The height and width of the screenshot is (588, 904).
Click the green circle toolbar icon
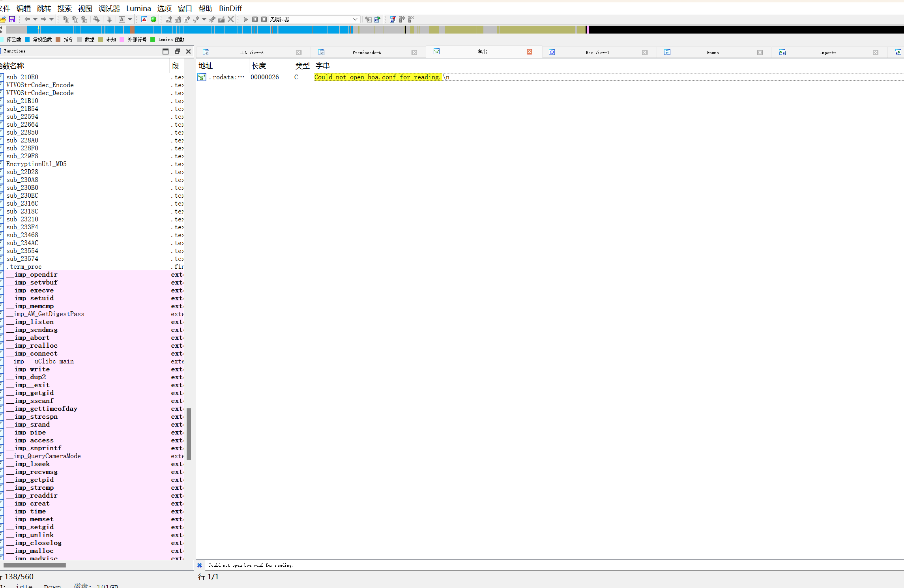coord(153,19)
